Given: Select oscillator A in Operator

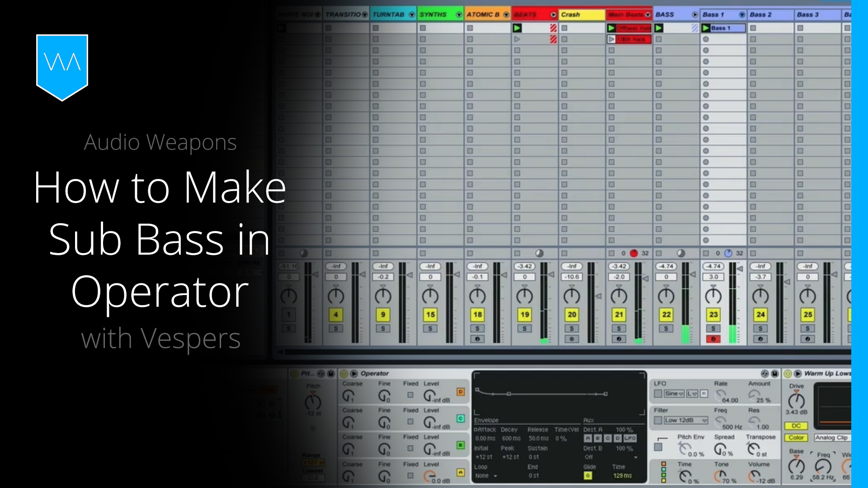Looking at the screenshot, I should click(x=461, y=473).
